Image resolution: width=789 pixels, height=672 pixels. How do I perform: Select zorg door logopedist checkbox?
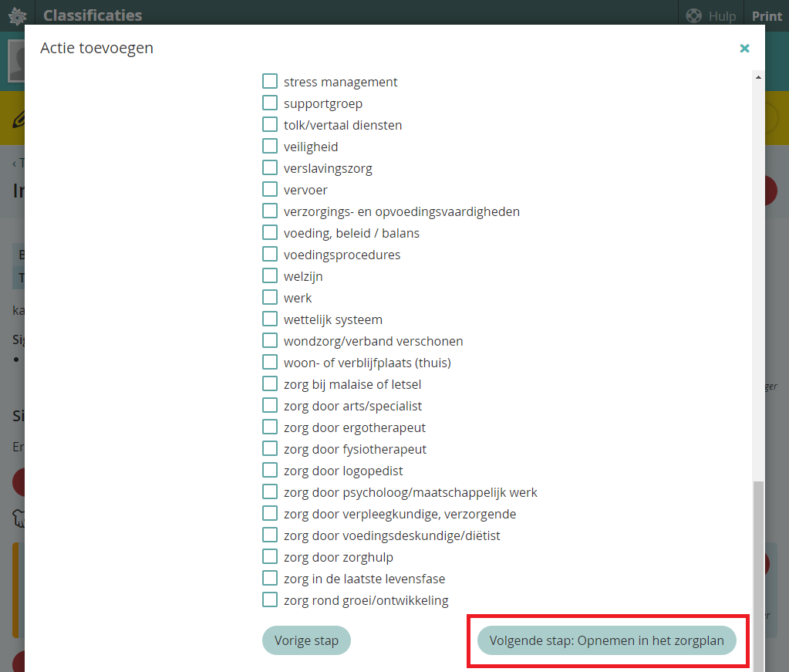click(x=270, y=471)
